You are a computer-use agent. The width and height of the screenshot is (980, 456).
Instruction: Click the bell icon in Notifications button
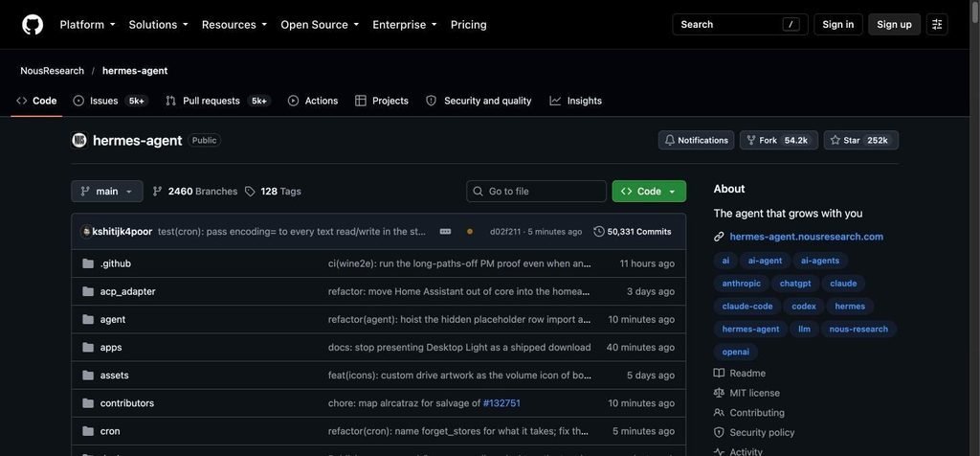coord(670,140)
